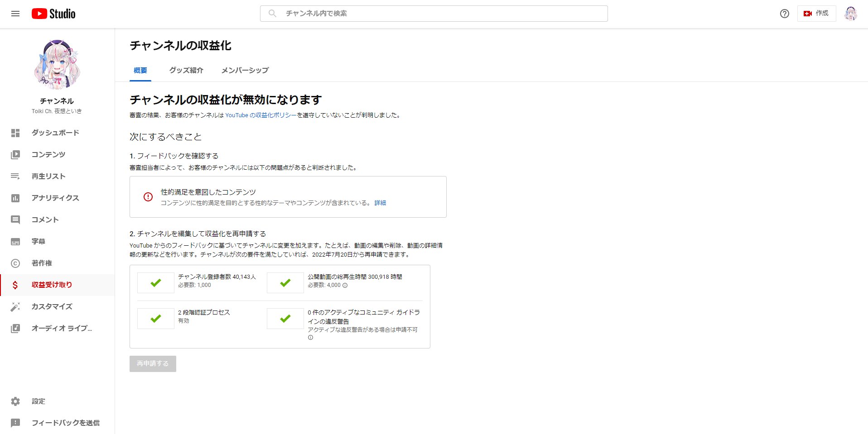
Task: Open コンテンツ in the sidebar
Action: coord(57,154)
